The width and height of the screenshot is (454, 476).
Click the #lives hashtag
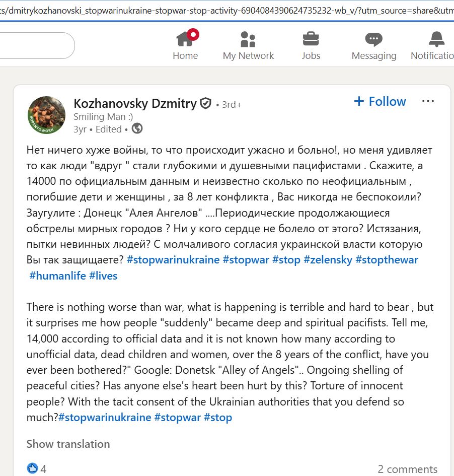(x=103, y=276)
